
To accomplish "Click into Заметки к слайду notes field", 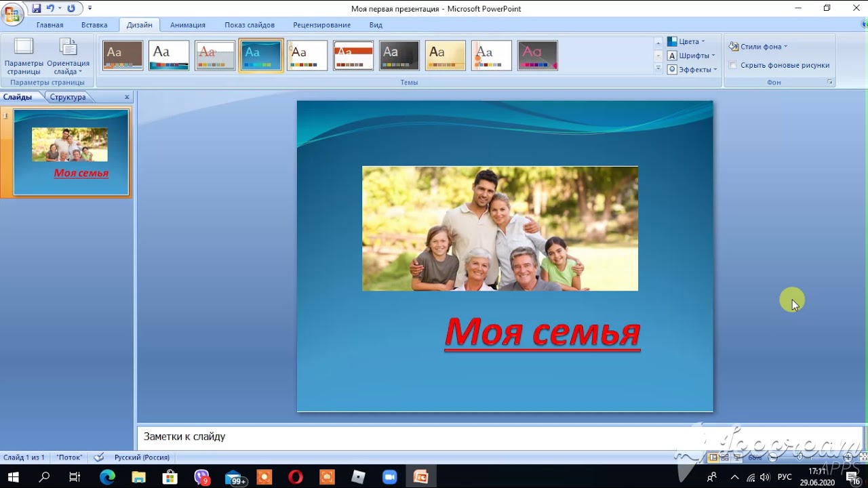I will click(500, 436).
